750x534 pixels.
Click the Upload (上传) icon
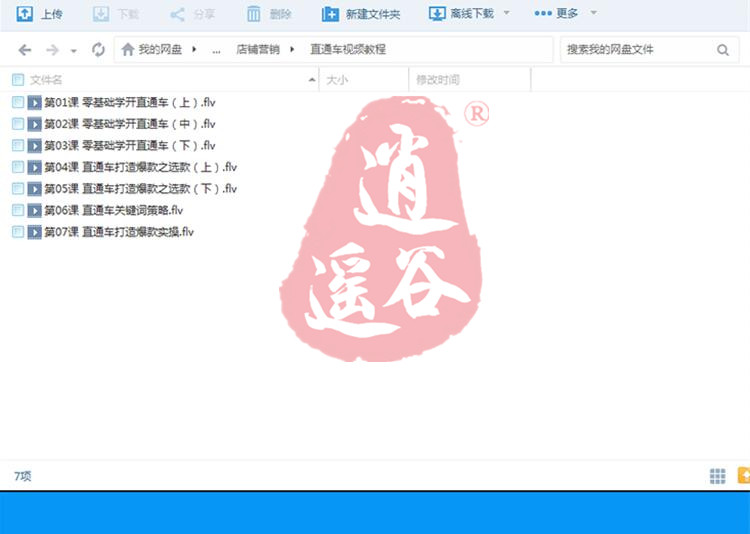click(24, 13)
